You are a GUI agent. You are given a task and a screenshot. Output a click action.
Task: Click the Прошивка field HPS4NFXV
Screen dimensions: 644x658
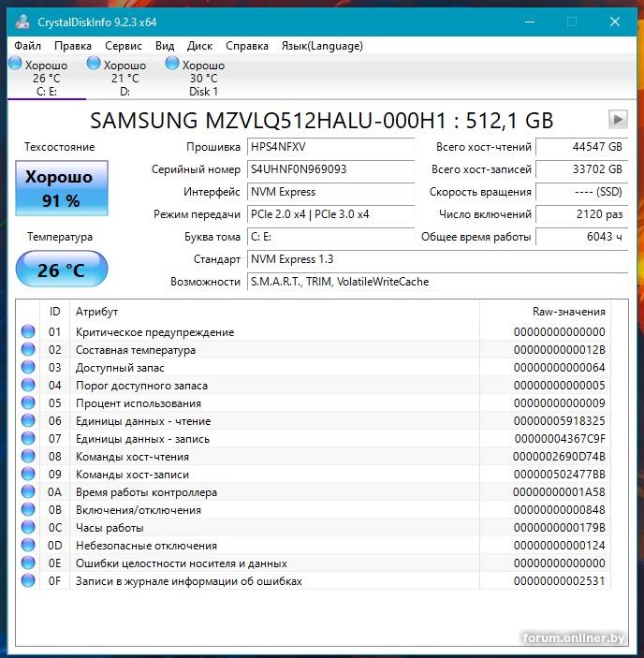pos(331,147)
